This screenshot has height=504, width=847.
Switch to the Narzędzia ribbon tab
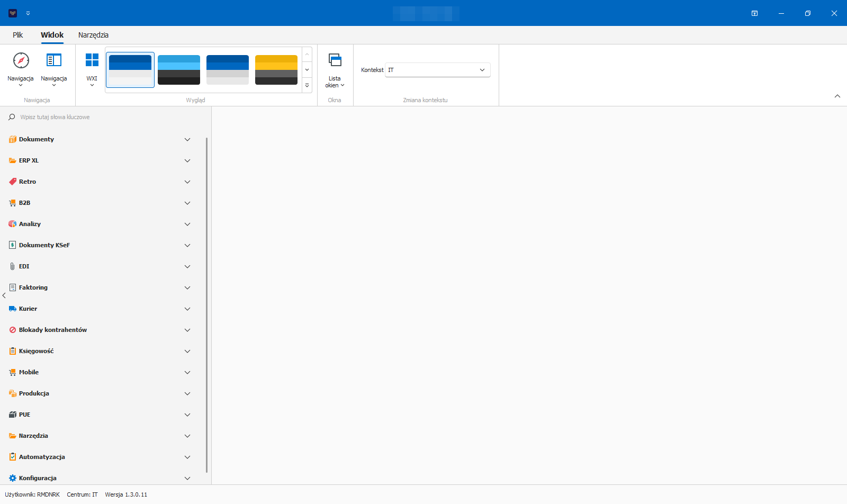coord(93,35)
